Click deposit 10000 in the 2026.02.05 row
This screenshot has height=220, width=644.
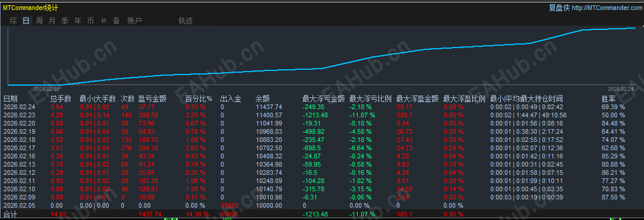coord(229,205)
